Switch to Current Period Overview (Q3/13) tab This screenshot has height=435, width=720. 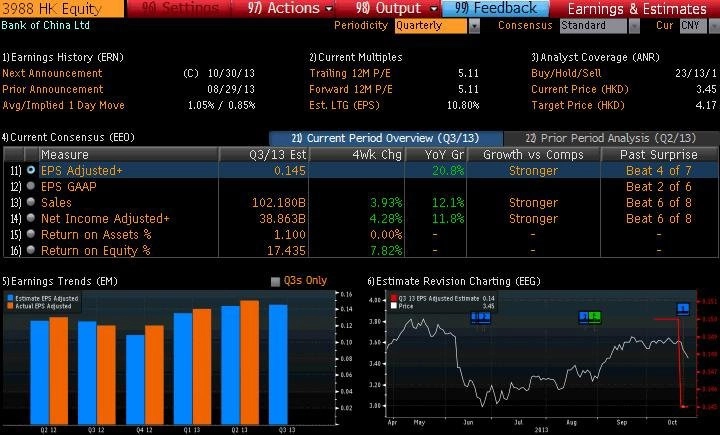[386, 138]
